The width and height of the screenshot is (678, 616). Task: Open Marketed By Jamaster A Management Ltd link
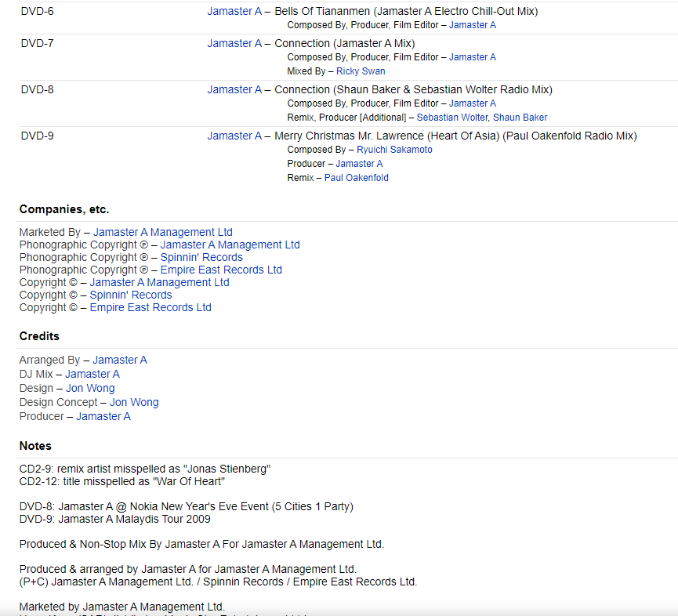click(x=163, y=232)
